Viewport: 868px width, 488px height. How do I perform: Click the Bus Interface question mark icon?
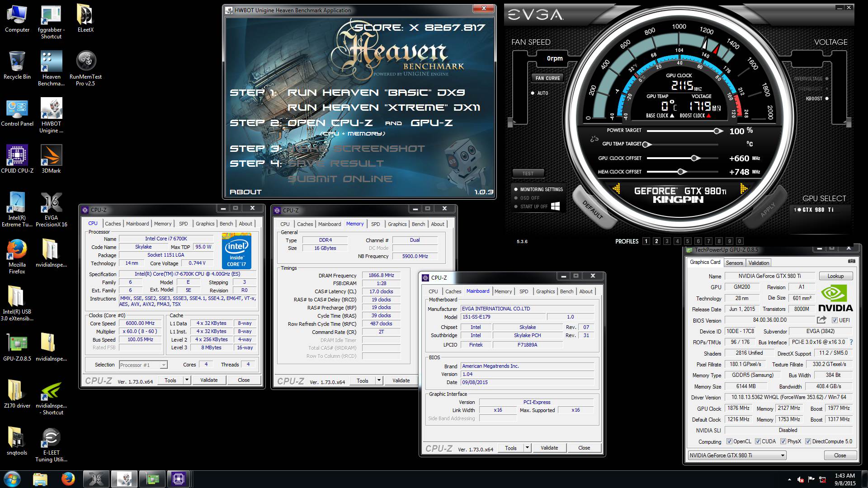(x=851, y=342)
